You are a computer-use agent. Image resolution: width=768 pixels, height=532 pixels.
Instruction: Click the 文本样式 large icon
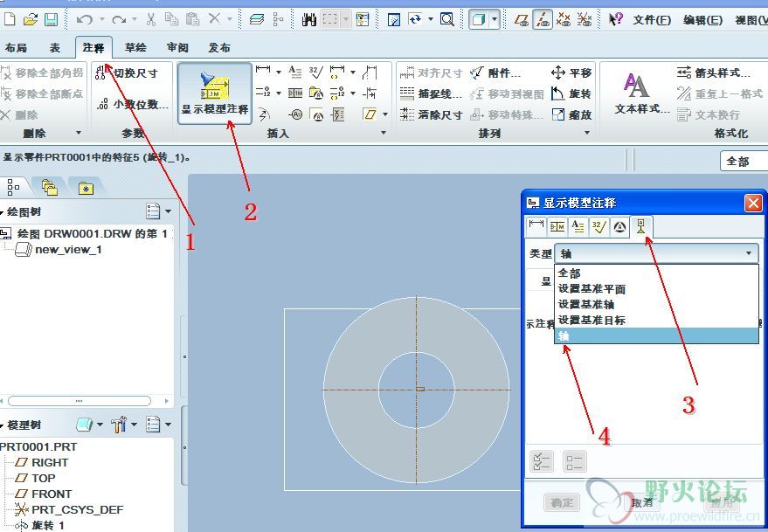click(x=636, y=85)
